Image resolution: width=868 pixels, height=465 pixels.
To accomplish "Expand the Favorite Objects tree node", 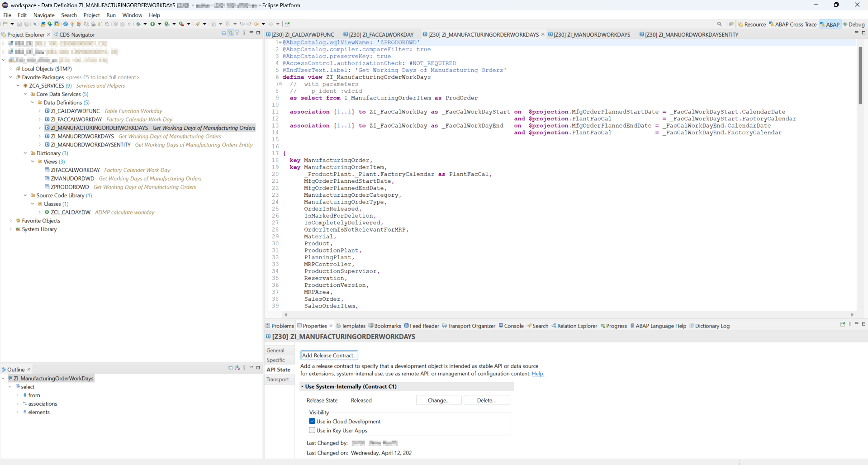I will (11, 221).
